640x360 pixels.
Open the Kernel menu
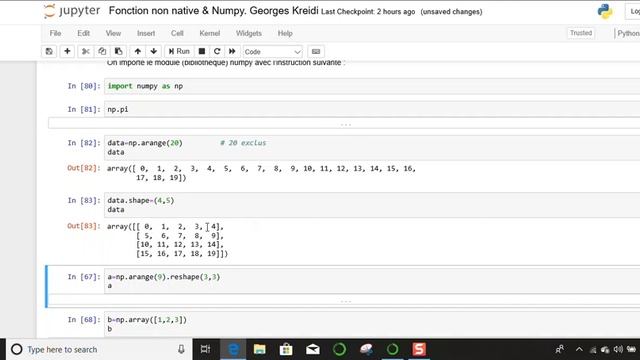[209, 33]
